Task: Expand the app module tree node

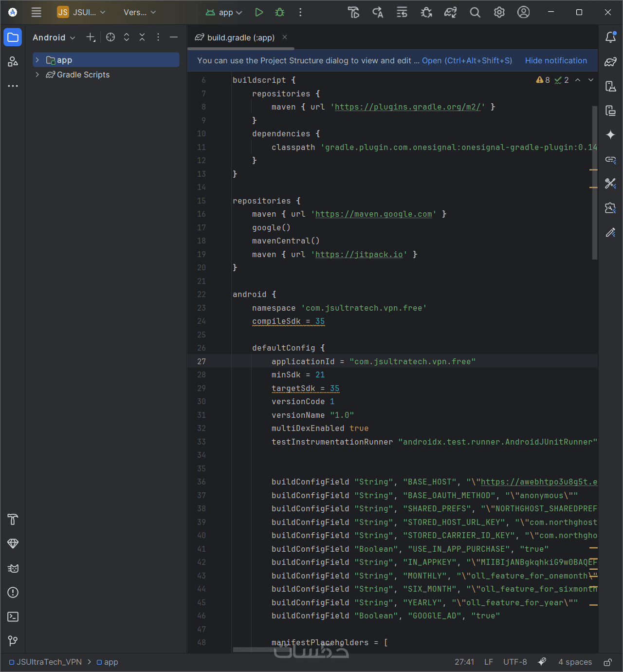Action: coord(37,60)
